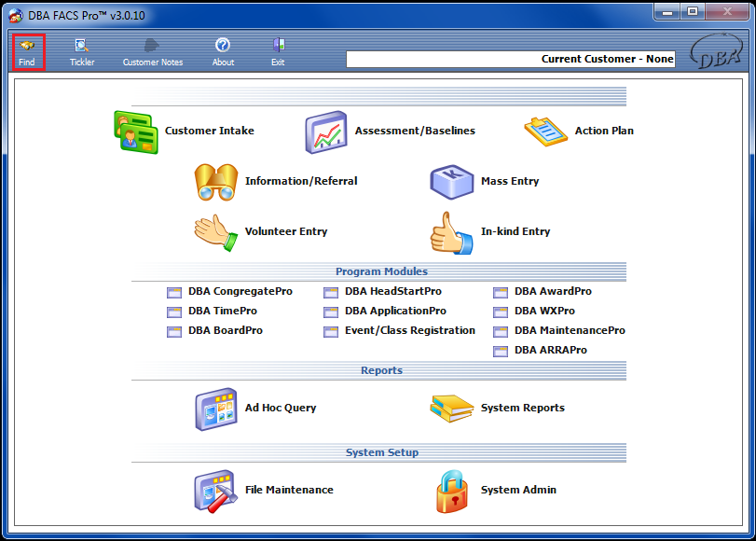Launch DBA WXPro text link

544,311
